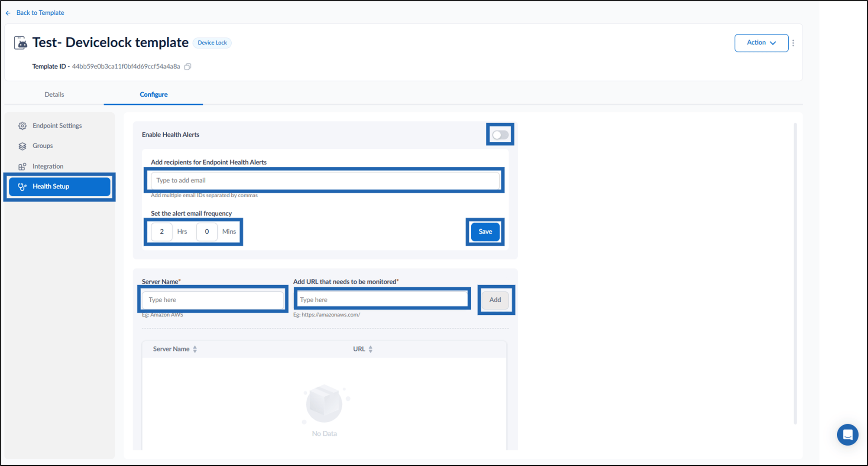Click the vertical scrollbar of the configure panel
Image resolution: width=868 pixels, height=466 pixels.
pyautogui.click(x=795, y=274)
